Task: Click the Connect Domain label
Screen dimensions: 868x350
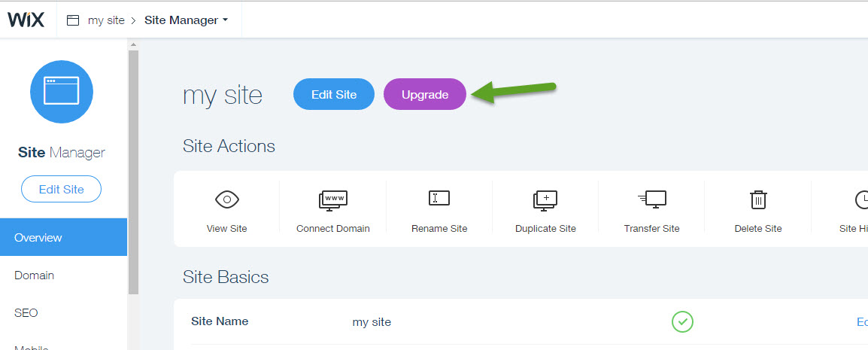Action: [333, 228]
